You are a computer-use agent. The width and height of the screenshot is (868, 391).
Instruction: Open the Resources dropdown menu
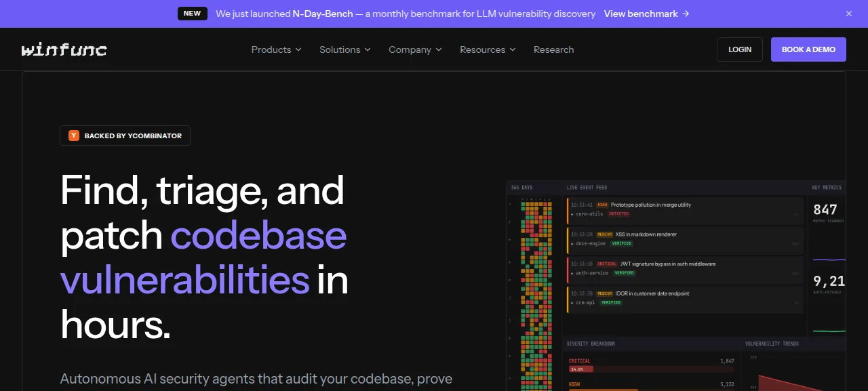(488, 49)
